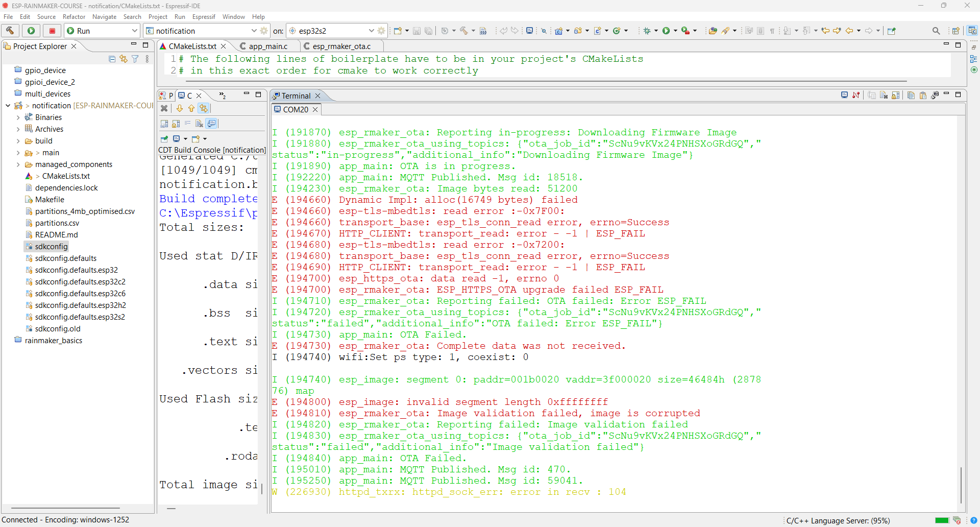Image resolution: width=980 pixels, height=527 pixels.
Task: Click the Open Type folder icon in the toolbar
Action: tap(713, 31)
